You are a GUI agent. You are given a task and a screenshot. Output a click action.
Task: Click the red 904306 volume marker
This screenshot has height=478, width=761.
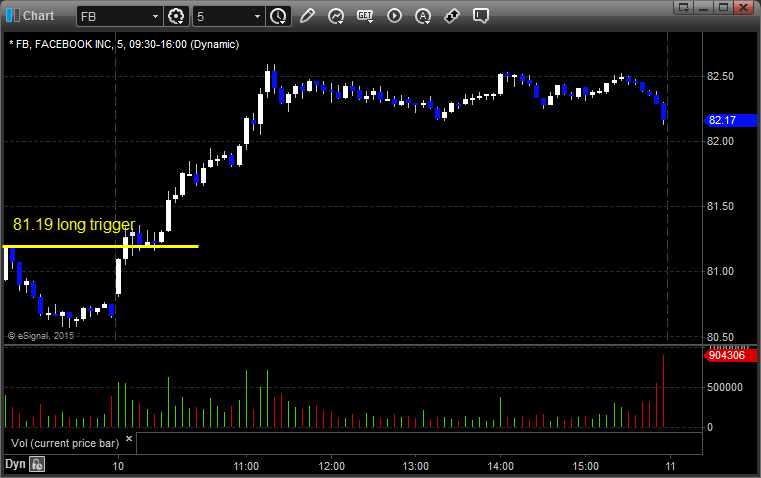(x=730, y=355)
